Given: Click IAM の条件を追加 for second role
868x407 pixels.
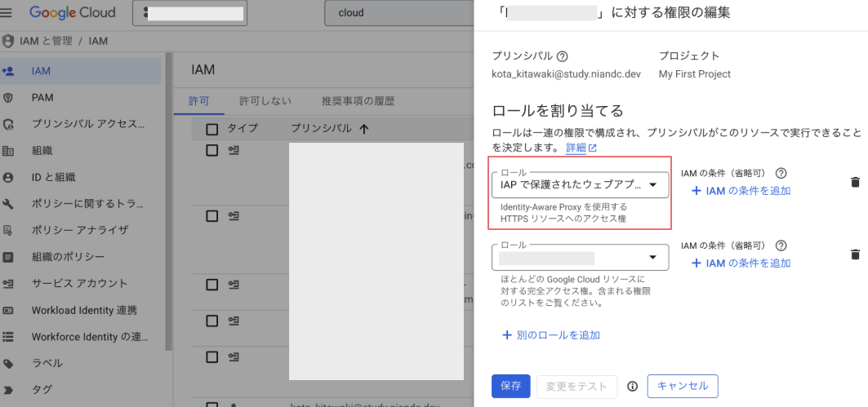Looking at the screenshot, I should pyautogui.click(x=741, y=263).
